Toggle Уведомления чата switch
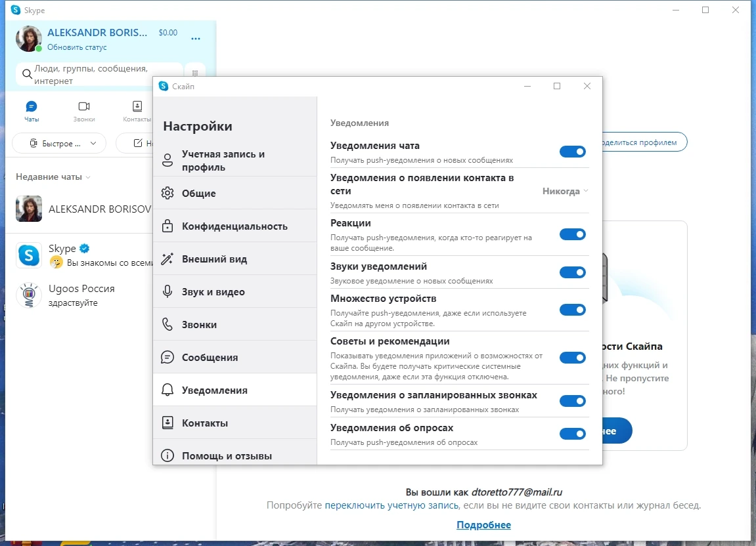 572,152
